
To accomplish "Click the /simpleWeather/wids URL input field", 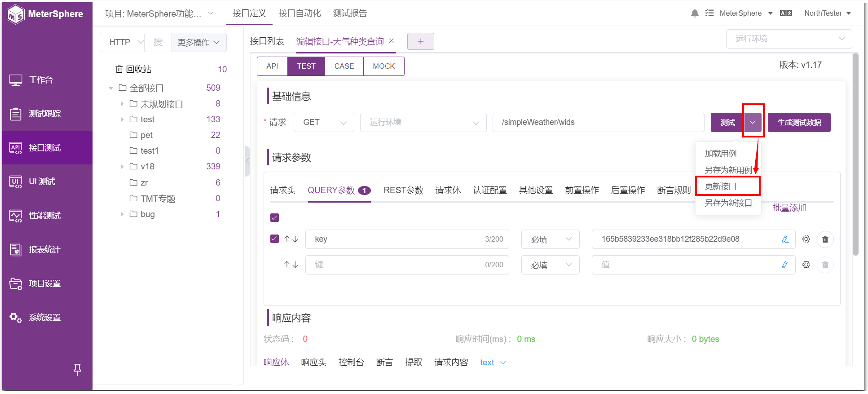I will click(598, 122).
